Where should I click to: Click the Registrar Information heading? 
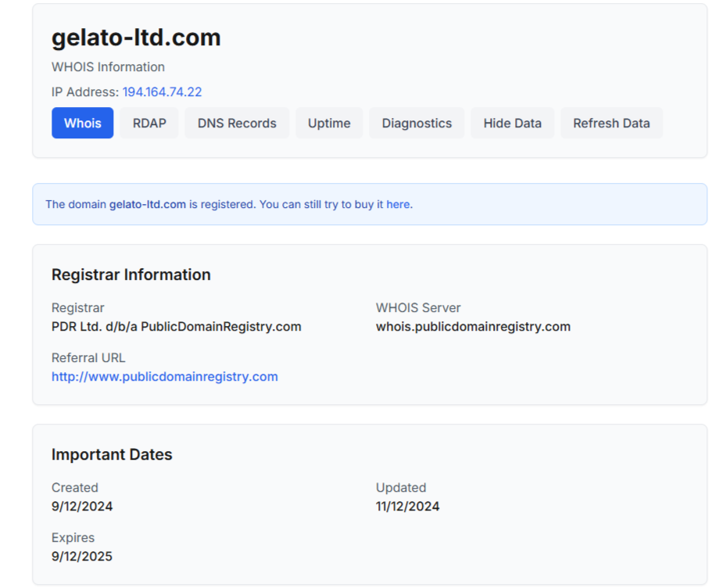[131, 274]
